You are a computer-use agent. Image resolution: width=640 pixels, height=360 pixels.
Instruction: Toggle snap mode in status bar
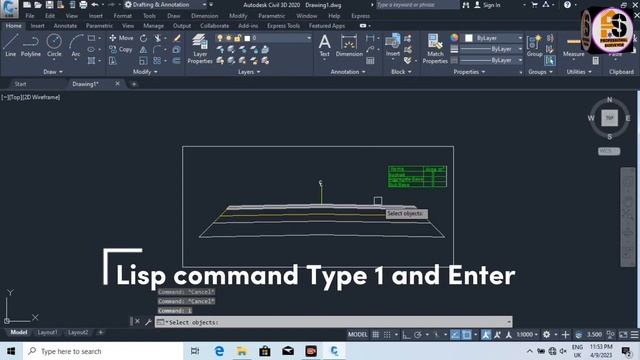(387, 335)
